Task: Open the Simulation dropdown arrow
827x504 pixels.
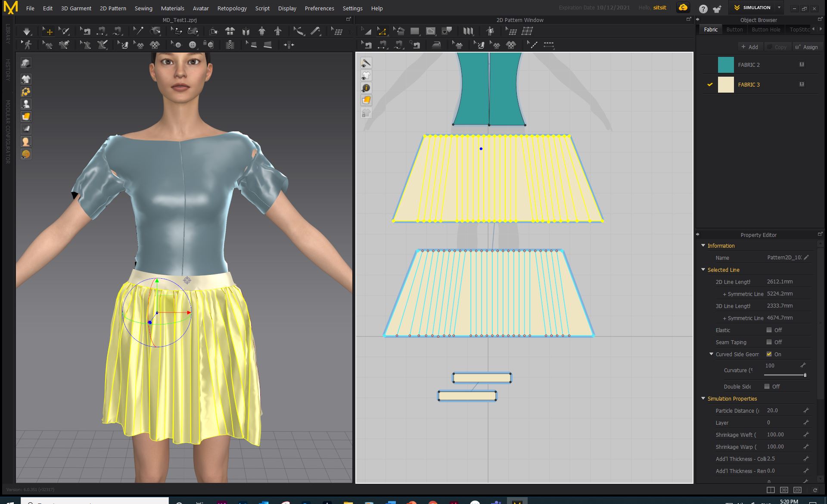Action: pos(779,7)
